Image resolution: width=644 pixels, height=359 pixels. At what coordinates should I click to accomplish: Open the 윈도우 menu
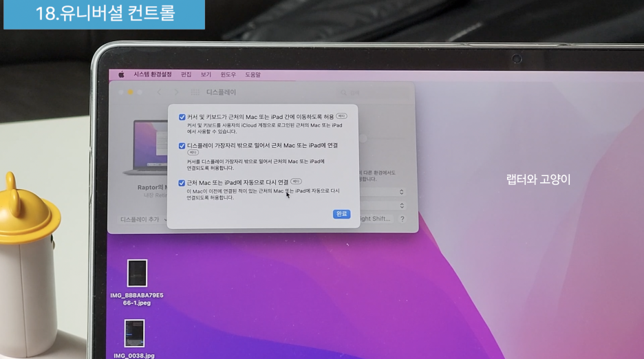coord(228,74)
